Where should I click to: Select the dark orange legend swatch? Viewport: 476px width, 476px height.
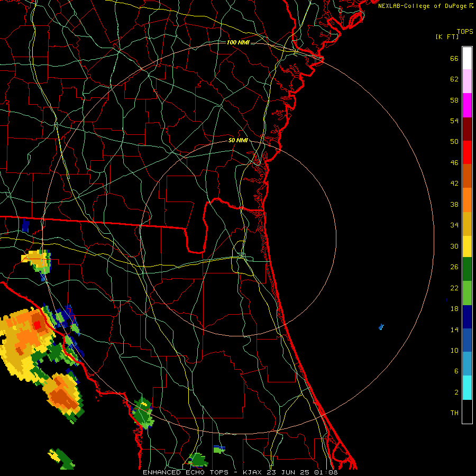(467, 176)
